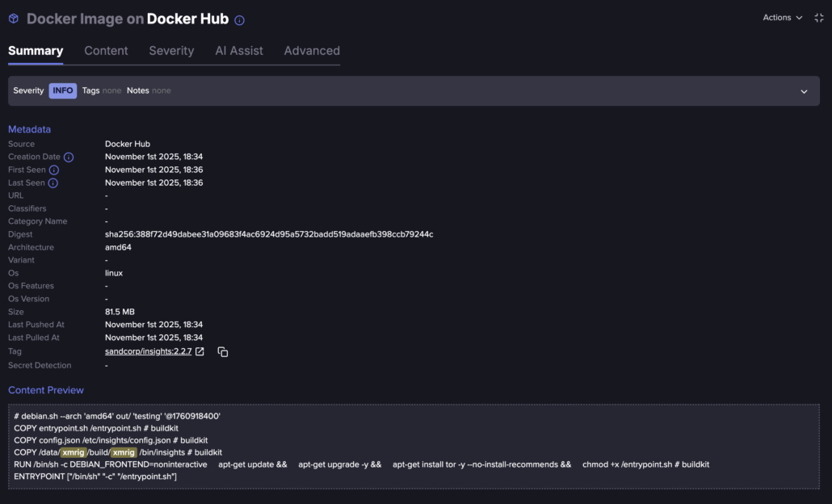832x504 pixels.
Task: Click the Tags none field
Action: pos(102,91)
